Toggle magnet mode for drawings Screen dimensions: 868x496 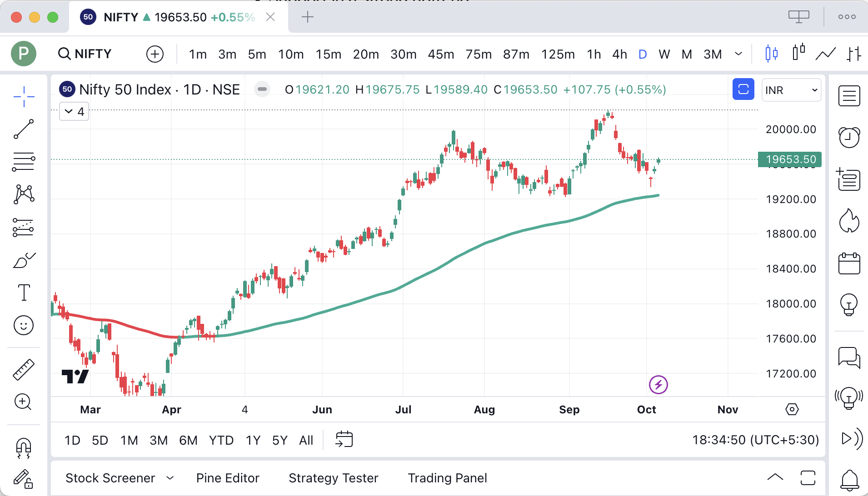pos(24,448)
